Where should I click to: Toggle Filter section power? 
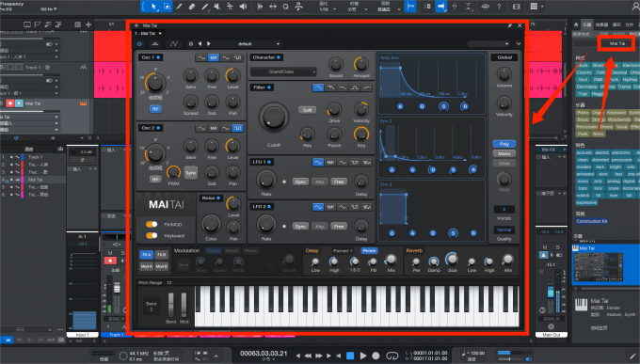point(269,87)
